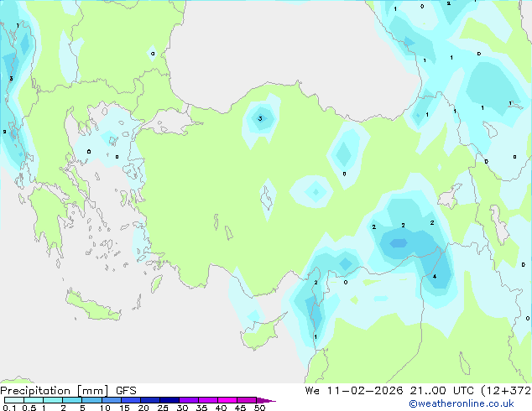The image size is (532, 411).
Task: Select the 20–25 mm legend swatch
Action: 149,400
